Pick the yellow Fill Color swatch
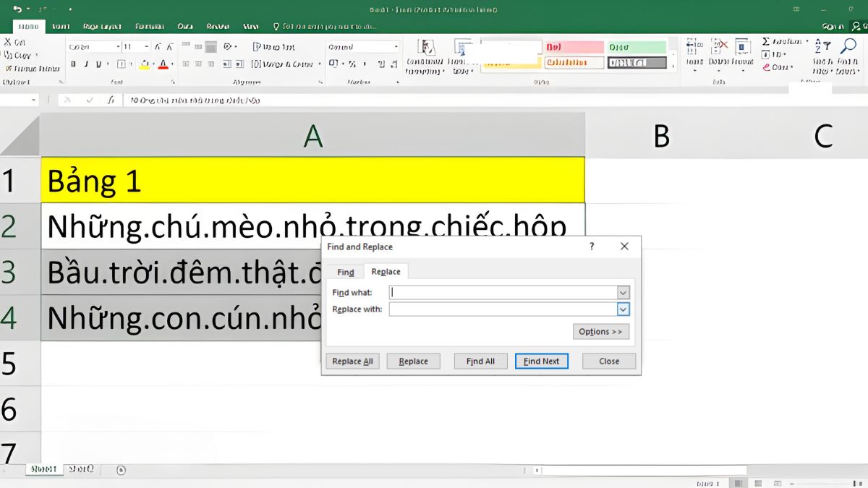Viewport: 868px width, 488px height. click(143, 67)
